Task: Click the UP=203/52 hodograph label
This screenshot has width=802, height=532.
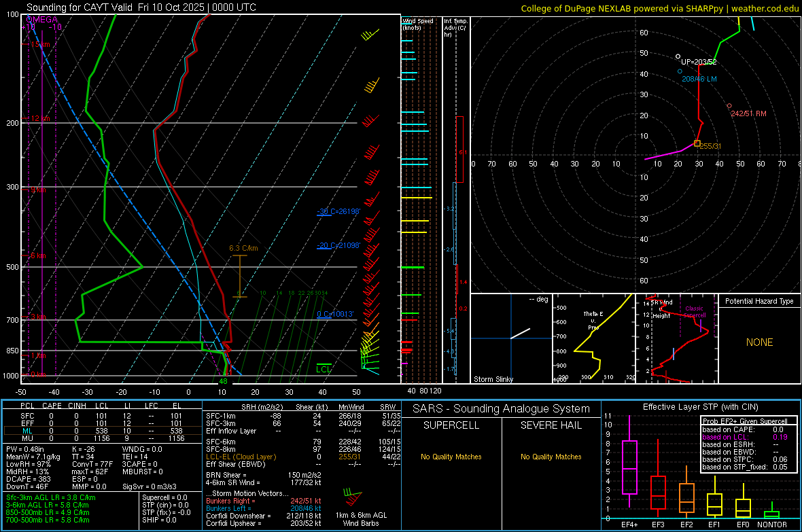Action: (x=699, y=62)
